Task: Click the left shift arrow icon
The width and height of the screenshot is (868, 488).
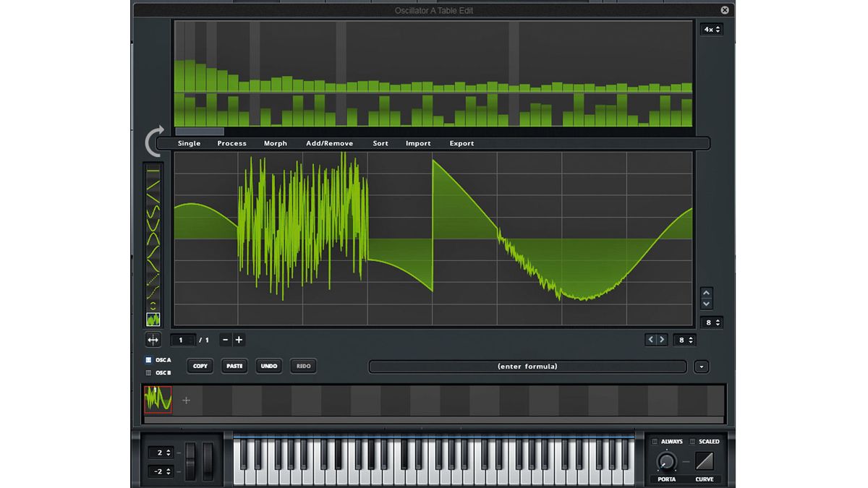Action: click(651, 340)
